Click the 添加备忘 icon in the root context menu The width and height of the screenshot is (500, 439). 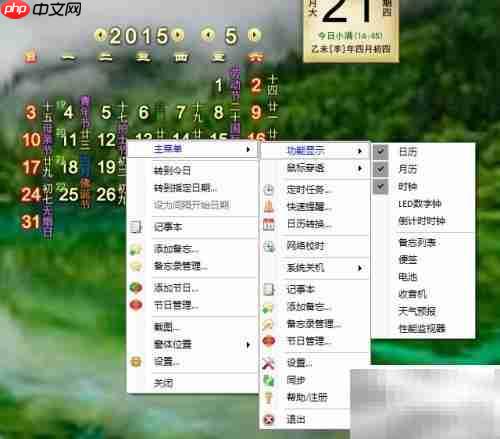pyautogui.click(x=136, y=249)
